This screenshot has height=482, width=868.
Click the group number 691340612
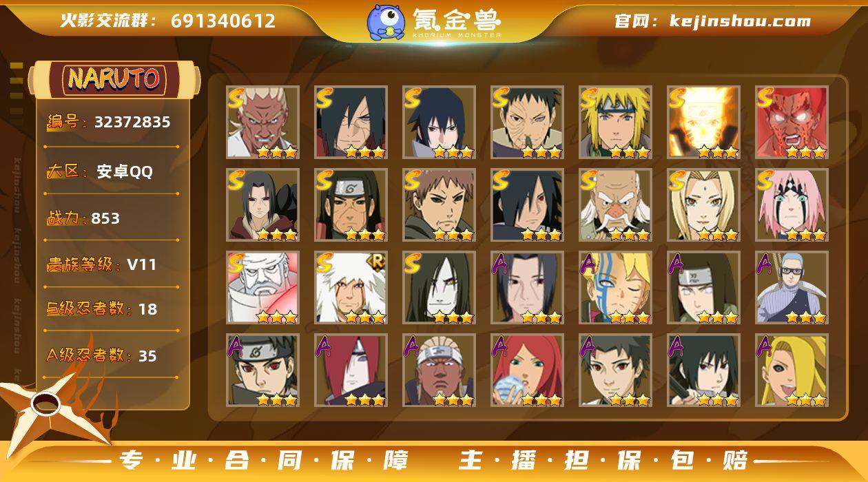pyautogui.click(x=223, y=21)
